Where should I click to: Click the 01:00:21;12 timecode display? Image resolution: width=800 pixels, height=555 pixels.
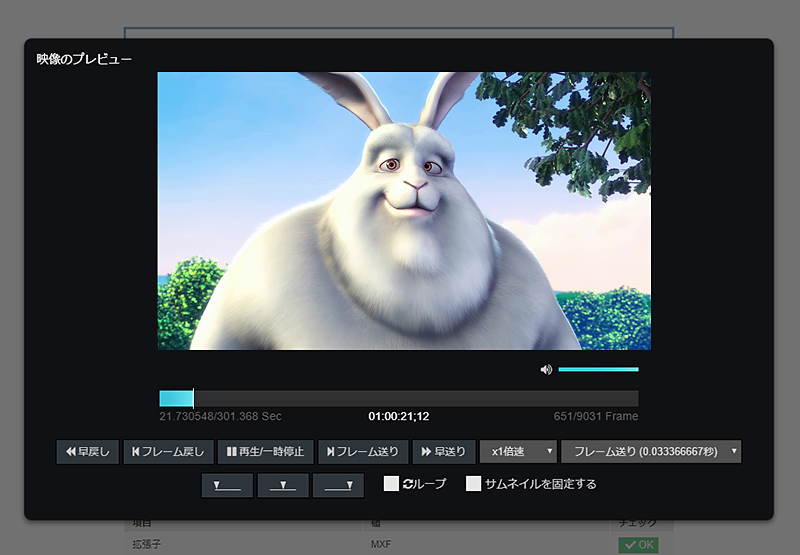click(399, 416)
